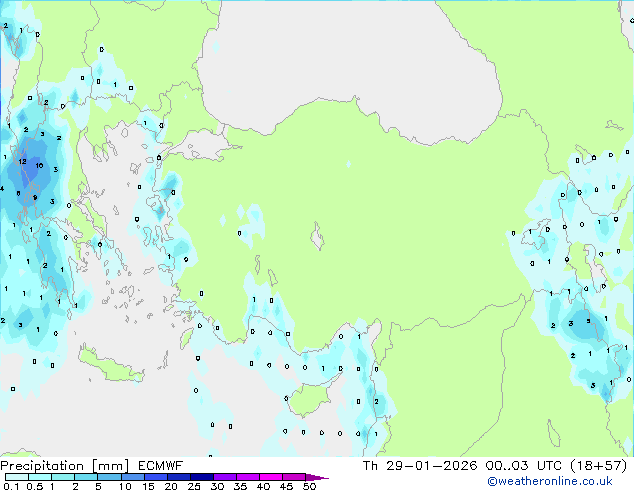This screenshot has width=634, height=490.
Task: Click the magenta 40–45 mm legend swatch
Action: 273,477
